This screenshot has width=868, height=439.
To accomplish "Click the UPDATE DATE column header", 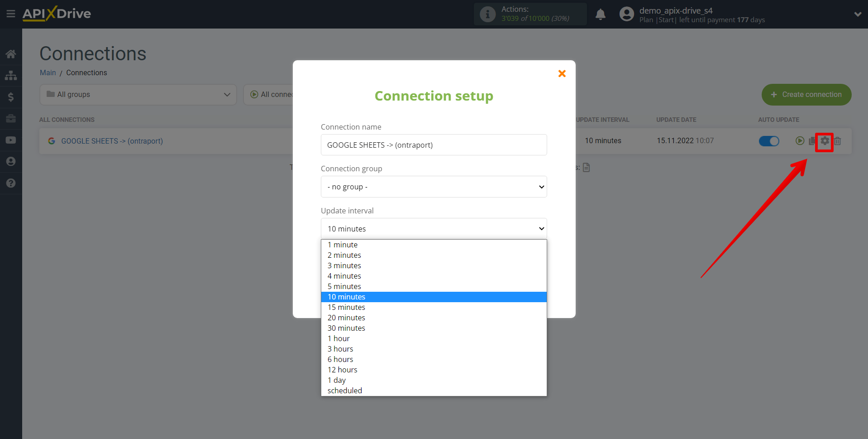I will 676,120.
